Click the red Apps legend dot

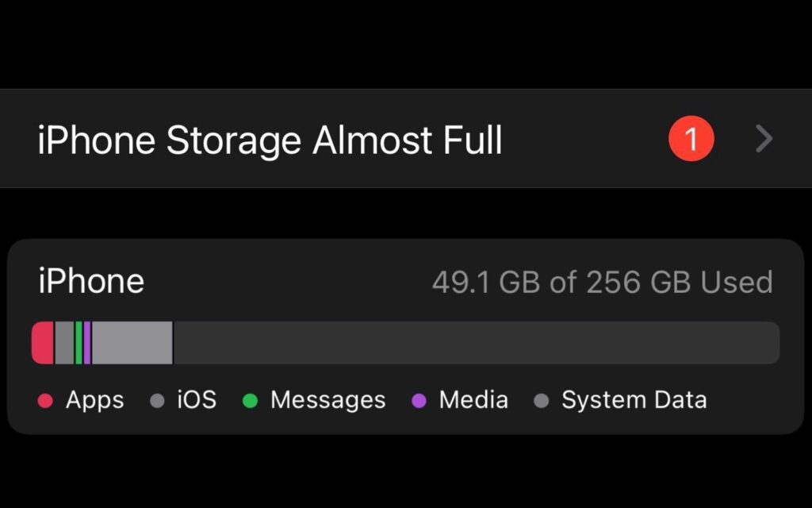click(45, 401)
